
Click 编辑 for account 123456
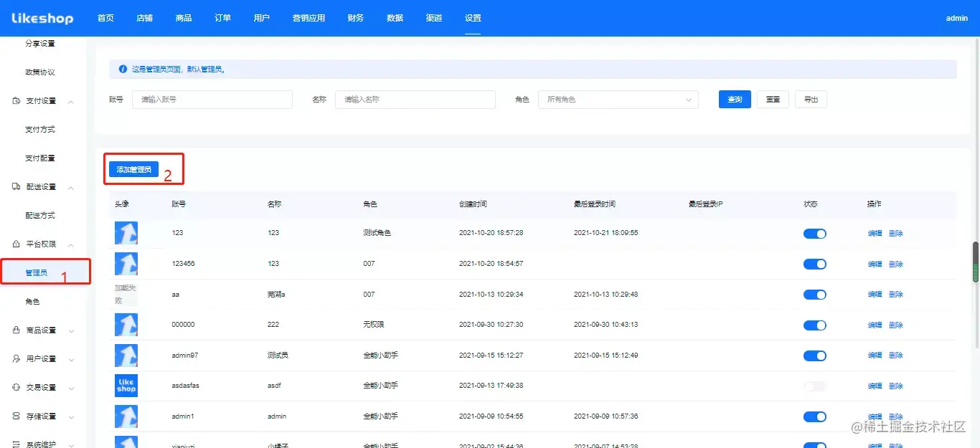[x=875, y=264]
